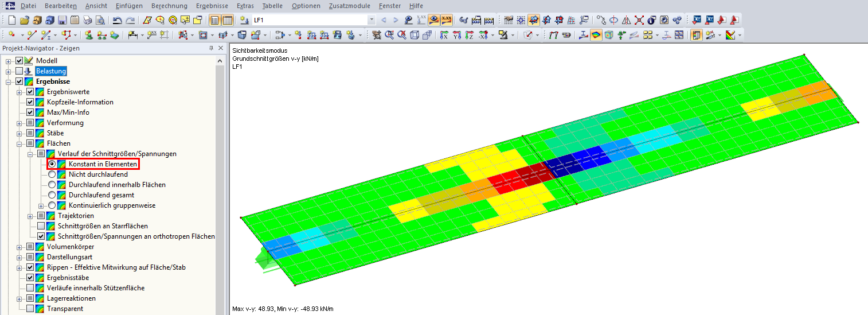Click the Print icon in toolbar
This screenshot has width=868, height=315.
(87, 20)
